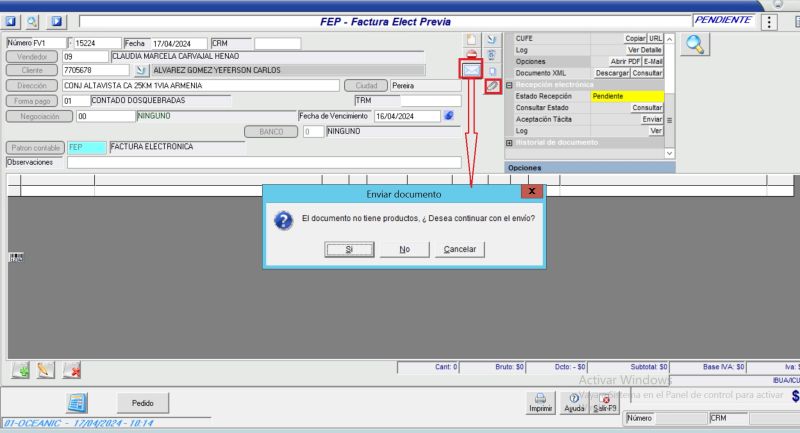Click the red no-entry cancel icon

click(471, 54)
